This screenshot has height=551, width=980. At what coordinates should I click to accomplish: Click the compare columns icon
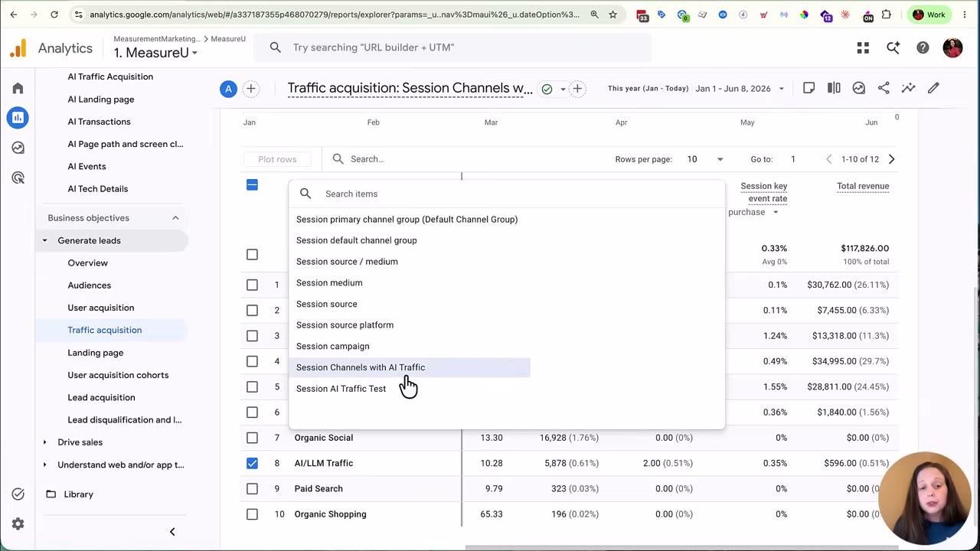[834, 88]
